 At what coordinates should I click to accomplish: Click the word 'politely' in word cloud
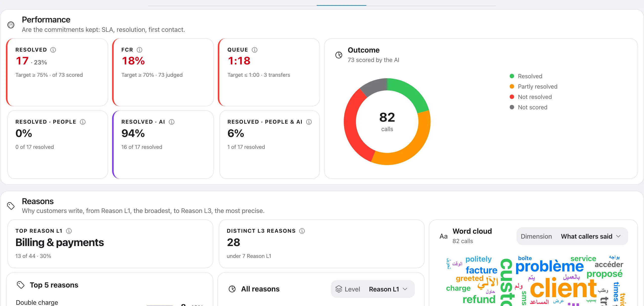[x=478, y=259]
